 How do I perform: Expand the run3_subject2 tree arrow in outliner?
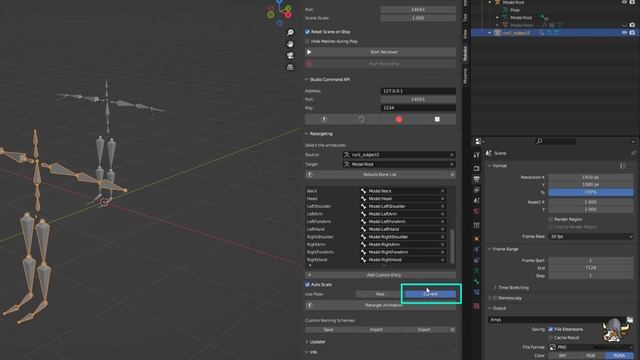(490, 33)
